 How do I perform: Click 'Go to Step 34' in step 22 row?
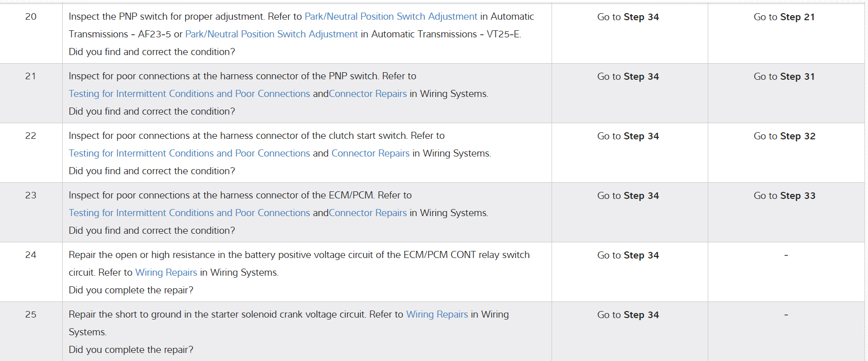point(628,136)
